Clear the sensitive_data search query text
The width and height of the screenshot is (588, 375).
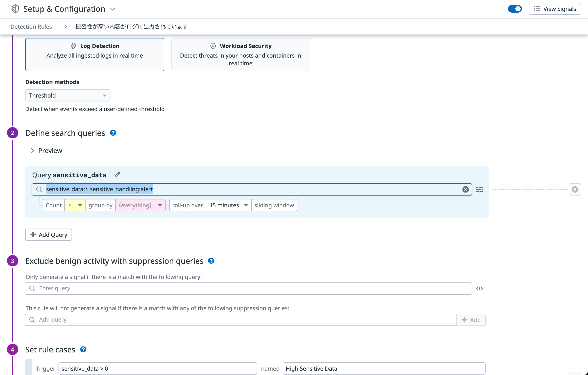pyautogui.click(x=465, y=189)
